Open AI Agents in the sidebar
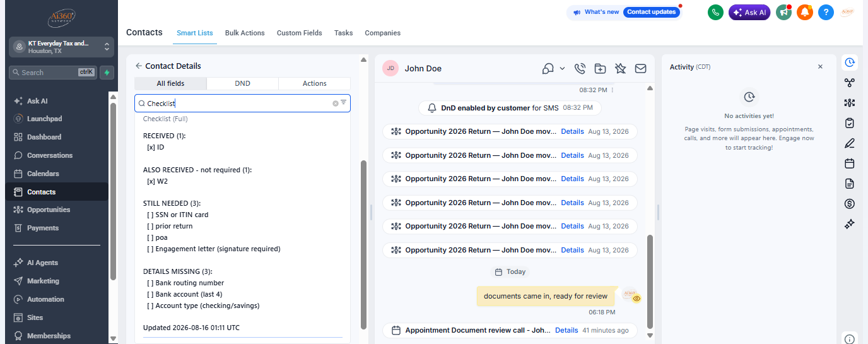Image resolution: width=868 pixels, height=344 pixels. 43,263
